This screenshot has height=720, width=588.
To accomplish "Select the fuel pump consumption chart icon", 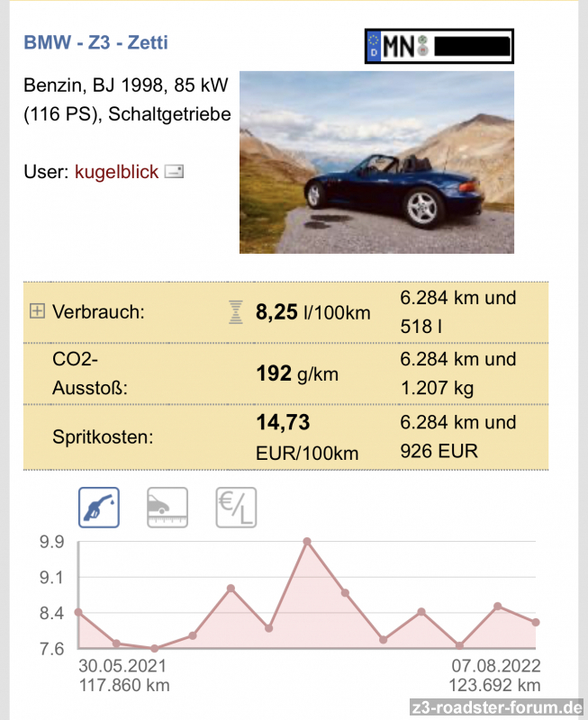I will pyautogui.click(x=99, y=508).
